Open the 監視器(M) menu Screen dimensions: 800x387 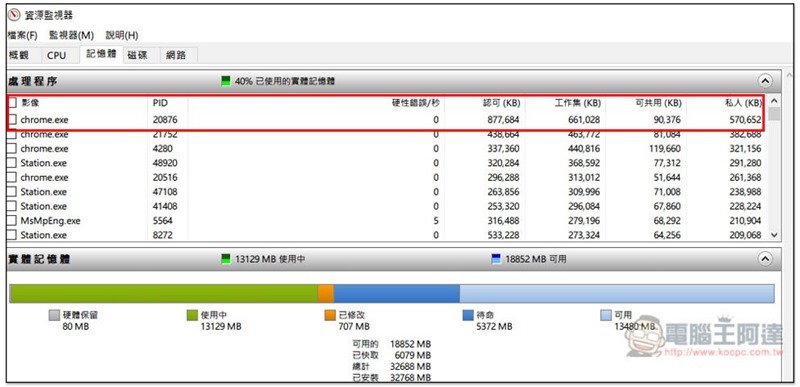coord(71,35)
